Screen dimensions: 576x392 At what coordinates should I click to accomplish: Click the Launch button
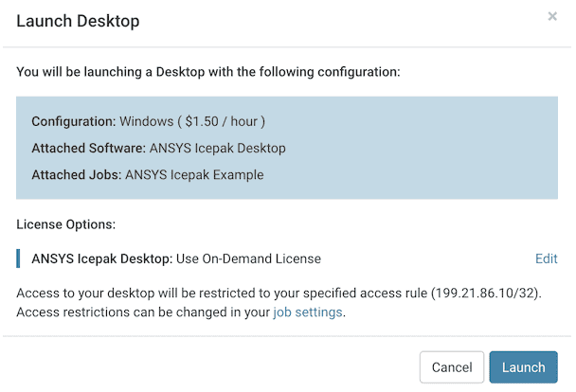524,367
